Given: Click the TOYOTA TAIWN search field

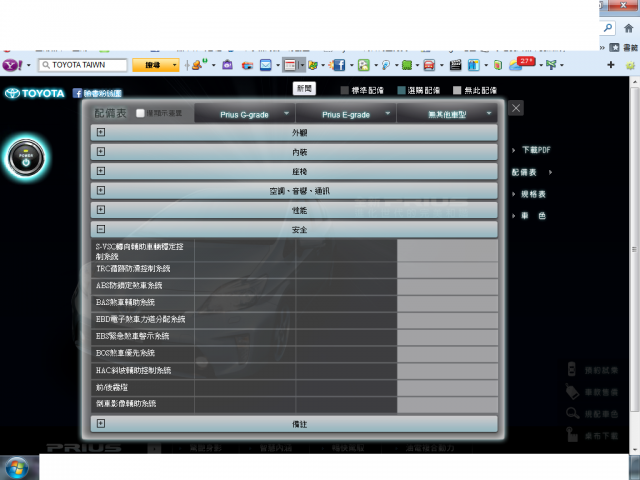Looking at the screenshot, I should [x=83, y=65].
